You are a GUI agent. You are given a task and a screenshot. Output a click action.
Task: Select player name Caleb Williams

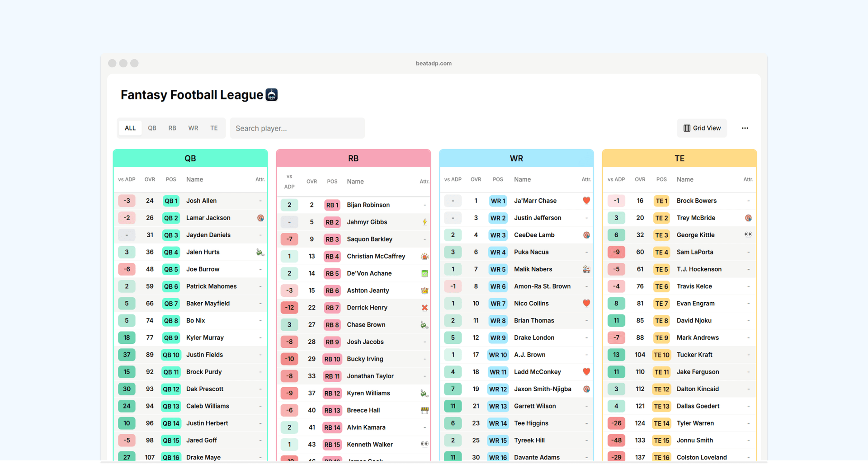[208, 406]
